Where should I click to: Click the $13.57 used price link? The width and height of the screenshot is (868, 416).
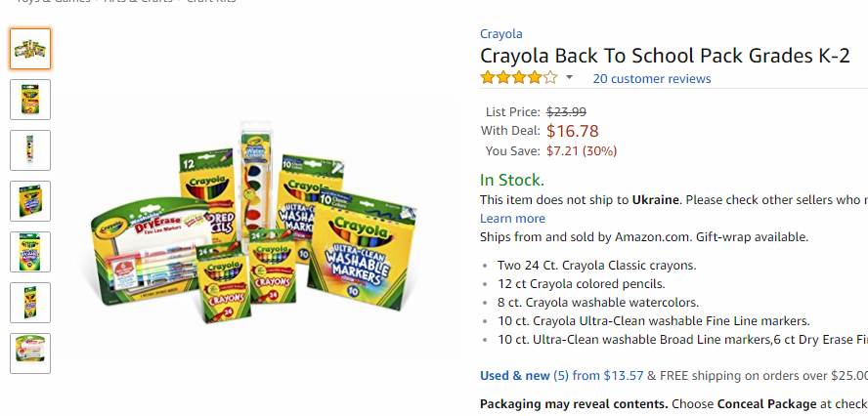(624, 376)
